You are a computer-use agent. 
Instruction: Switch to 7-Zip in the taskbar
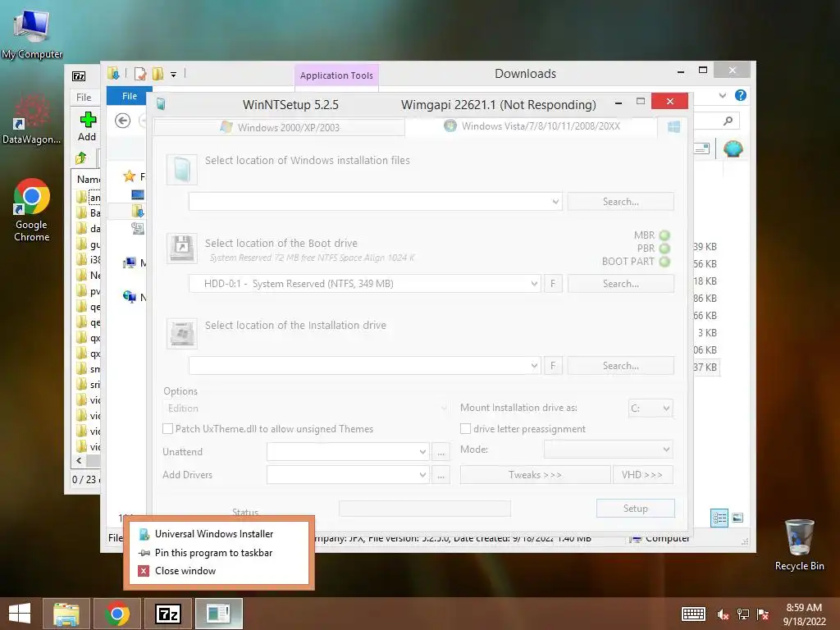point(168,614)
